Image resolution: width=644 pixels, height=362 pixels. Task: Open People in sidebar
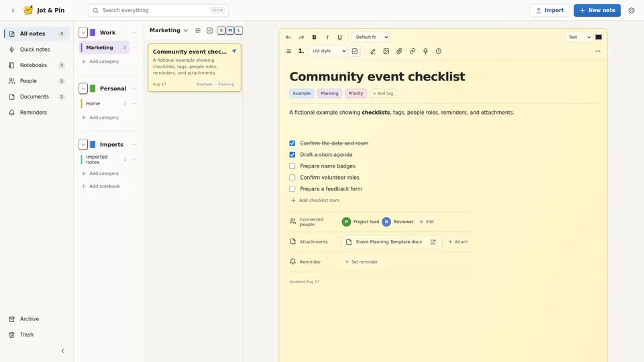(37, 81)
